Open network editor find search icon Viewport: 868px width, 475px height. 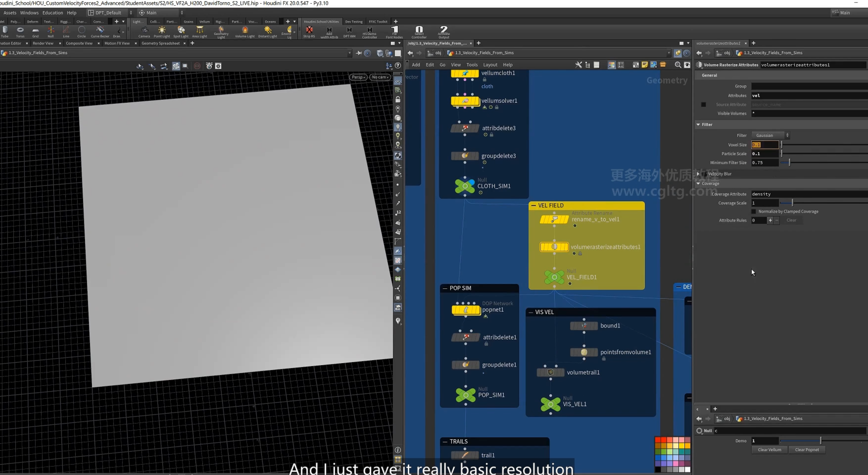click(678, 65)
